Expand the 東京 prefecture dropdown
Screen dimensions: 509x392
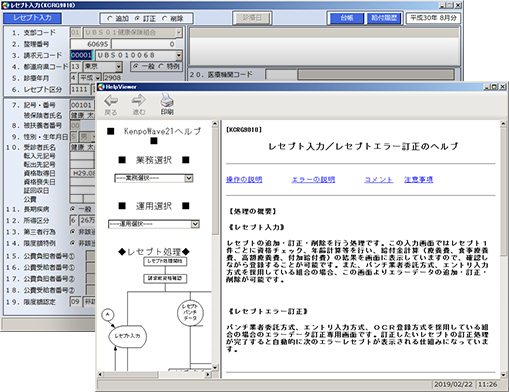point(119,67)
